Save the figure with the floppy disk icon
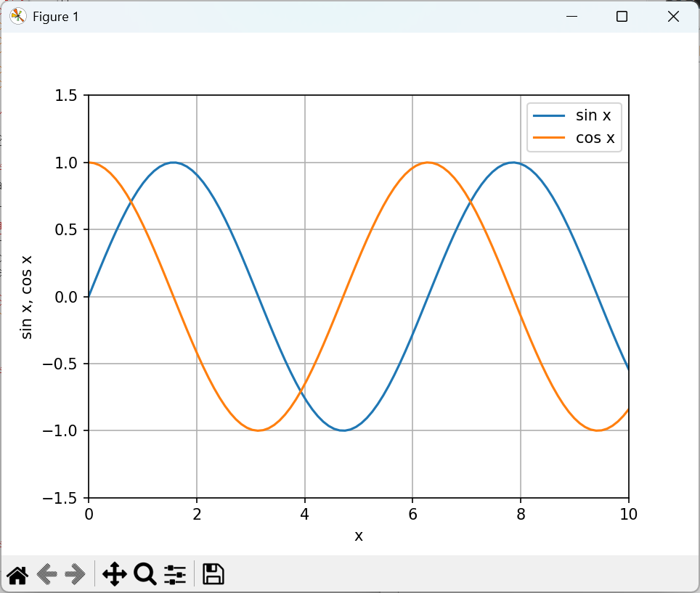 (x=213, y=574)
